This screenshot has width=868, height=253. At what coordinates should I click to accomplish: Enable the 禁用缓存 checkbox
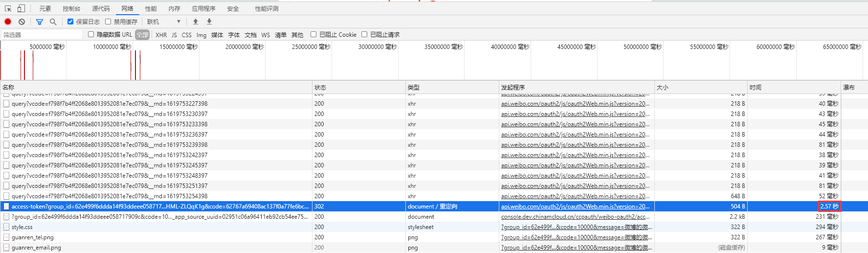pos(108,22)
